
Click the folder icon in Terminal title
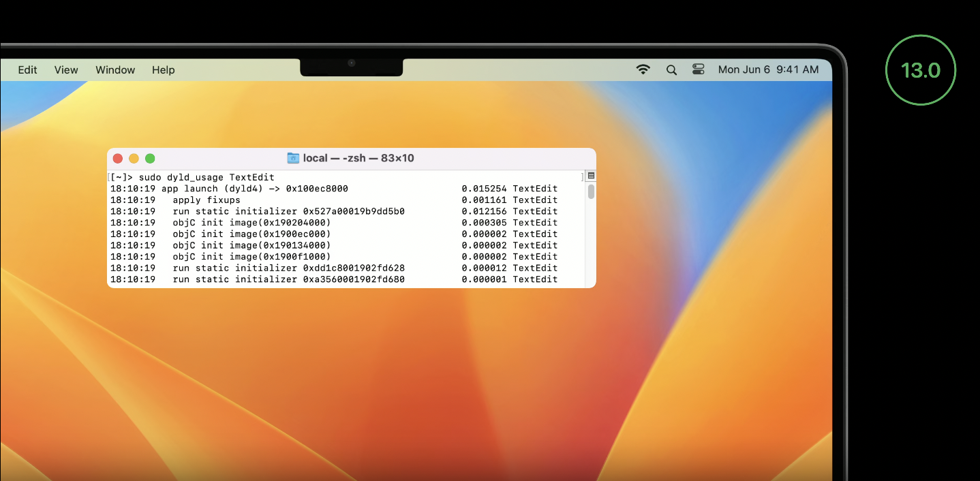pyautogui.click(x=293, y=158)
